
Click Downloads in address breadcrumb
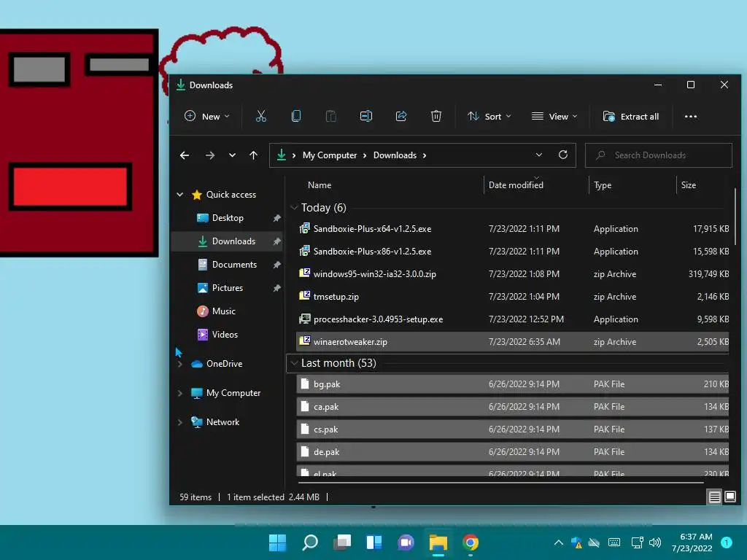pos(395,155)
